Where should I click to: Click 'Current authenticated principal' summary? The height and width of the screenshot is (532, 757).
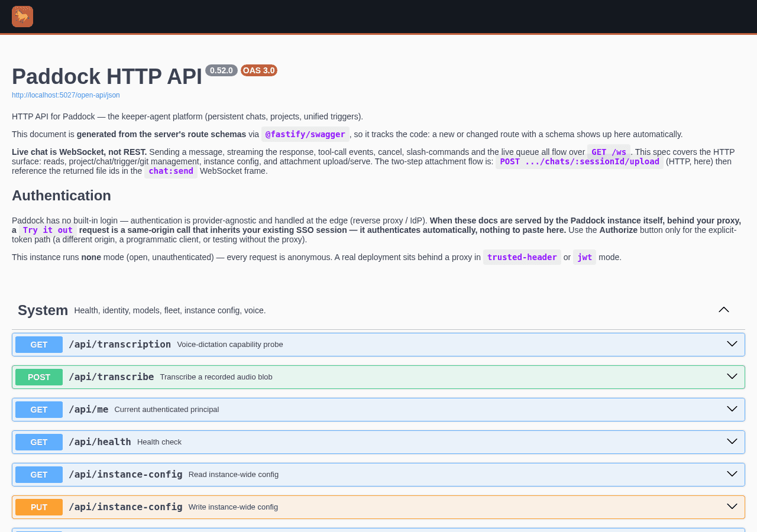point(167,410)
